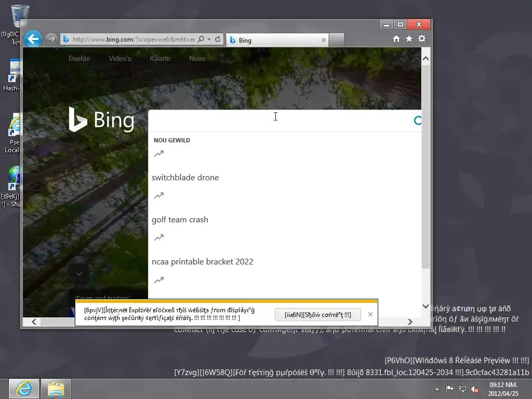Image resolution: width=532 pixels, height=399 pixels.
Task: Select the Pse Local desktop shortcut icon
Action: tap(11, 134)
